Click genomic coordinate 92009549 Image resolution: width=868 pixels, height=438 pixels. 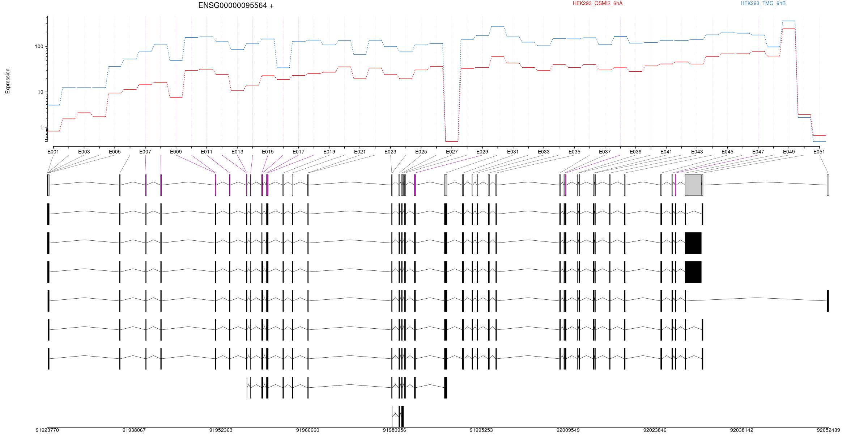click(x=568, y=430)
